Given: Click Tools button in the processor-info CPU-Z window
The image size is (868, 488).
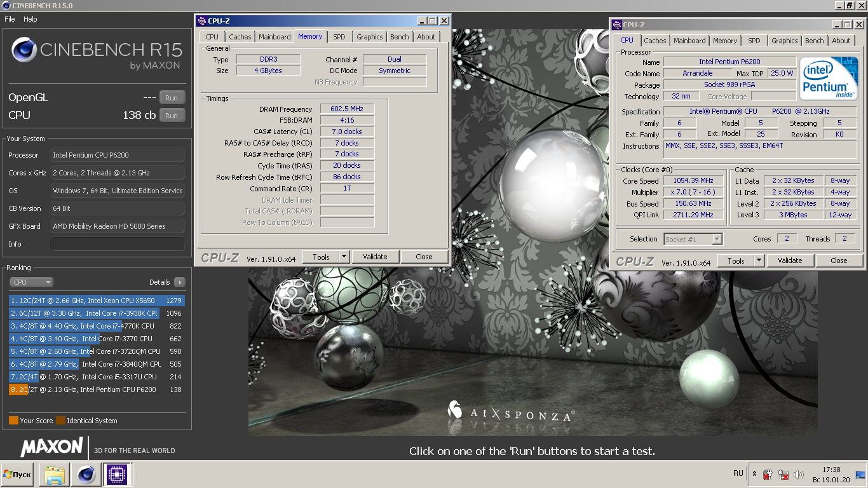Looking at the screenshot, I should pos(736,261).
